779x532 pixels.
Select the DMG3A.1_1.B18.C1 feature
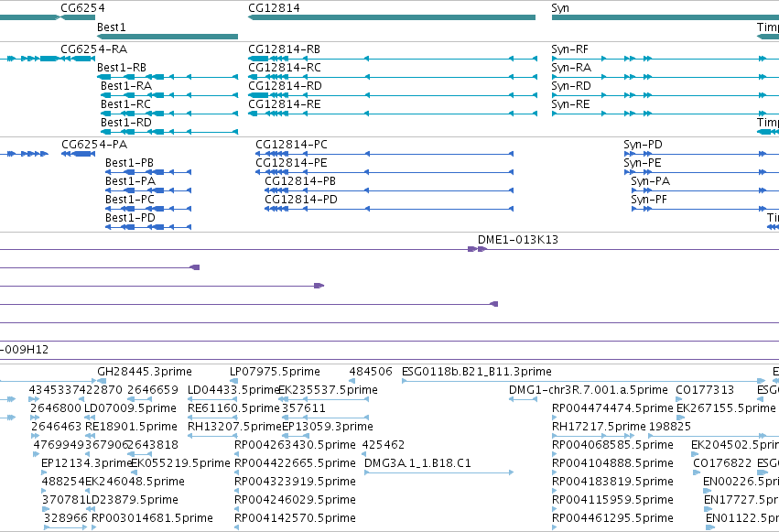click(417, 463)
